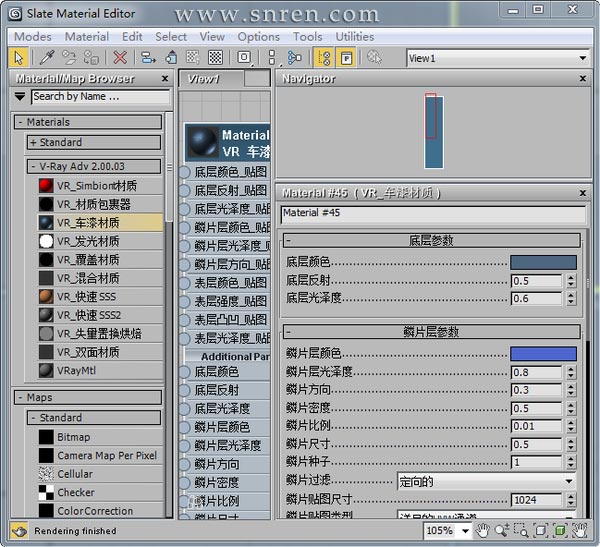Open the 鳞片过滤 dropdown
Image resolution: width=600 pixels, height=547 pixels.
click(x=486, y=481)
